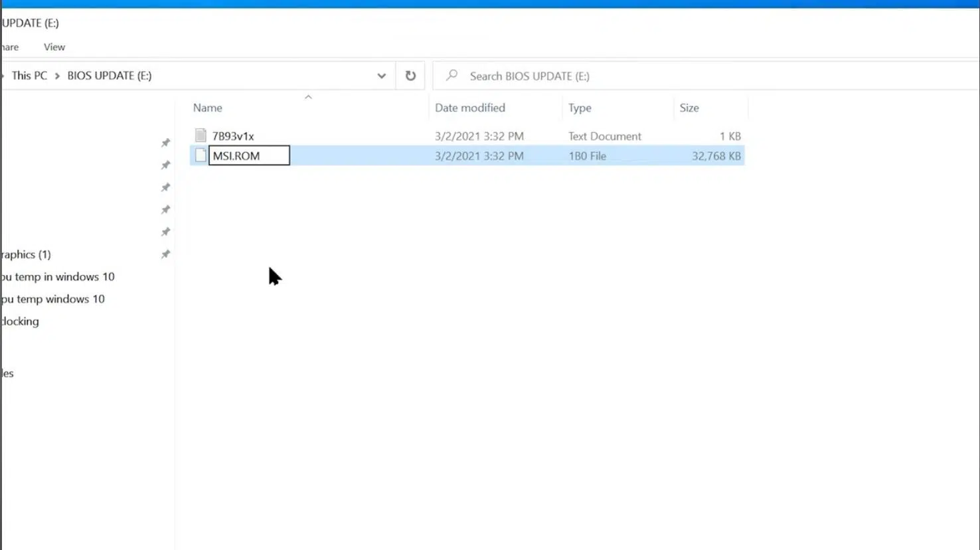Click pin icon next to raphics (1)
The width and height of the screenshot is (980, 550).
[x=165, y=254]
